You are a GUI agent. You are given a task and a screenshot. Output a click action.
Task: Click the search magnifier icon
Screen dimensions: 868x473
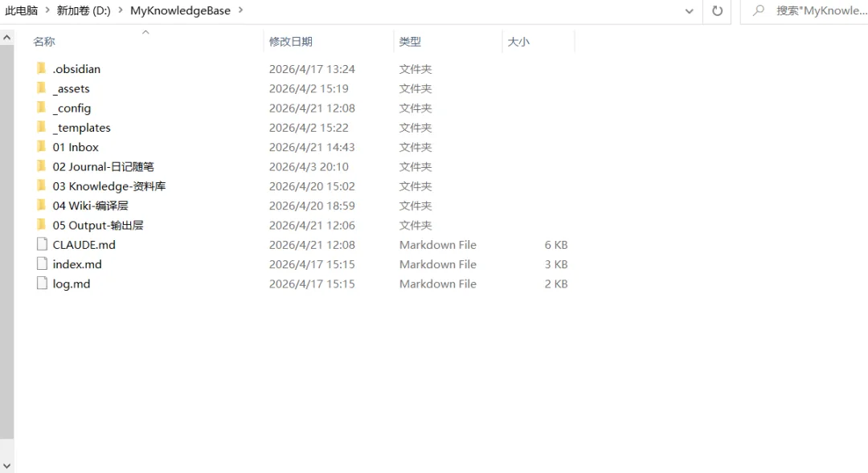[759, 10]
